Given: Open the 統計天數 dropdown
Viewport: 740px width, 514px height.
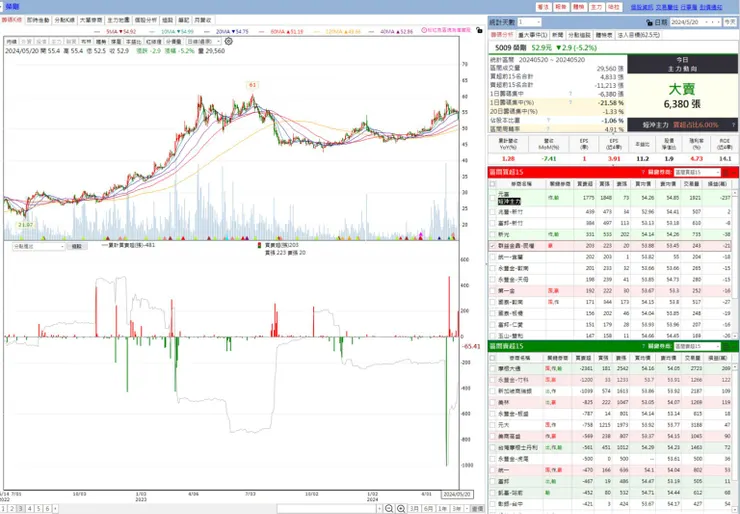Looking at the screenshot, I should [529, 22].
